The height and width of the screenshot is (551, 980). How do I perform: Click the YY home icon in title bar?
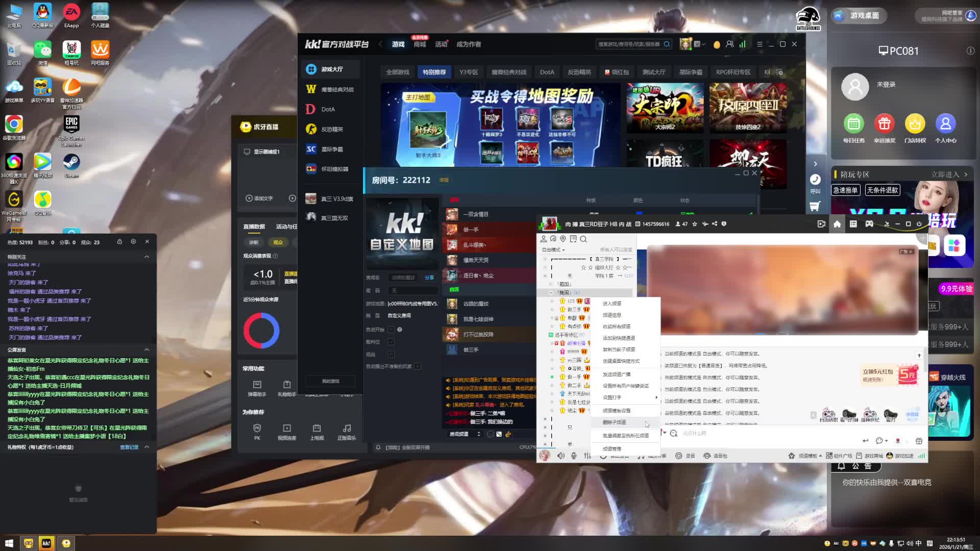pos(837,224)
